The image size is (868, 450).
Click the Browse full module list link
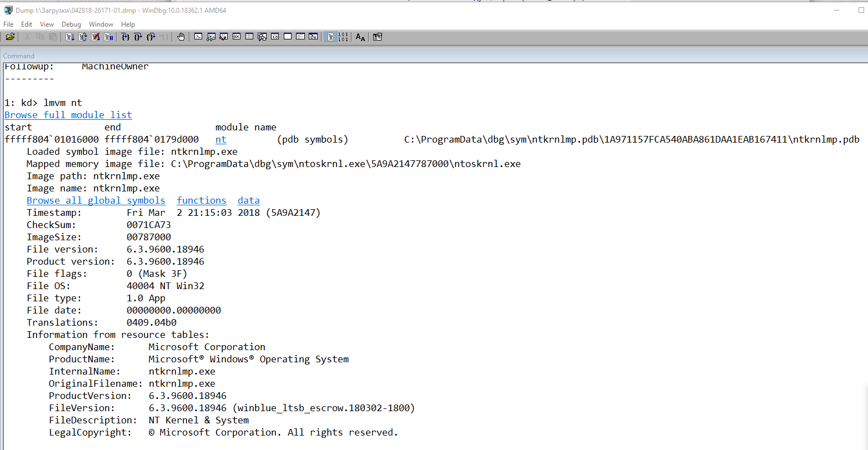click(x=68, y=115)
